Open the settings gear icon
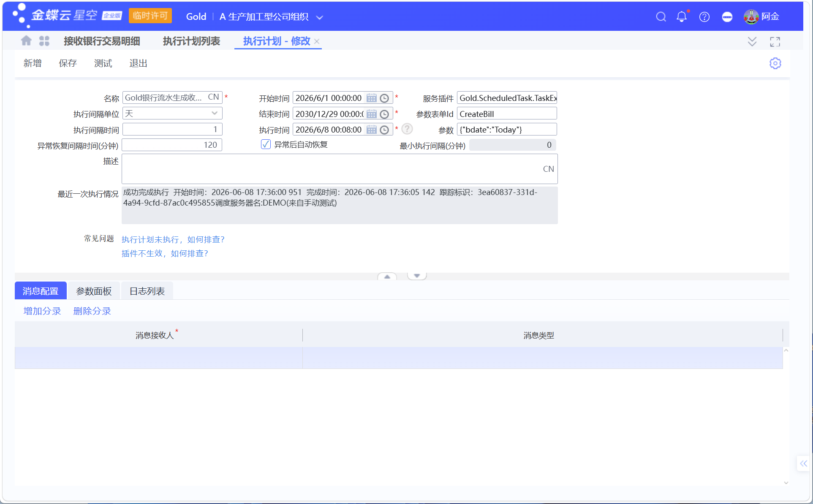Image resolution: width=813 pixels, height=504 pixels. point(775,63)
